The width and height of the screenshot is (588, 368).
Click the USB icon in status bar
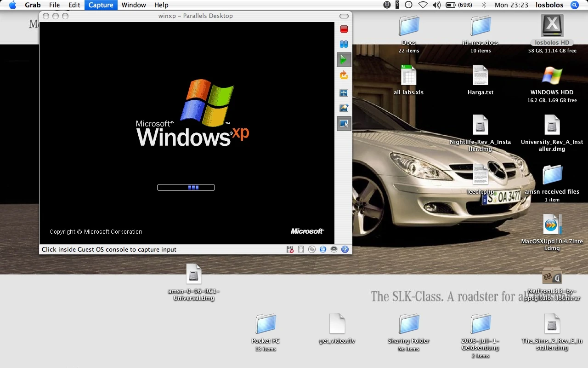point(345,249)
